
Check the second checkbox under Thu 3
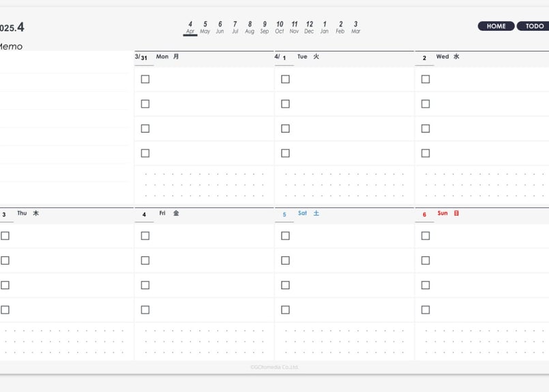5,260
